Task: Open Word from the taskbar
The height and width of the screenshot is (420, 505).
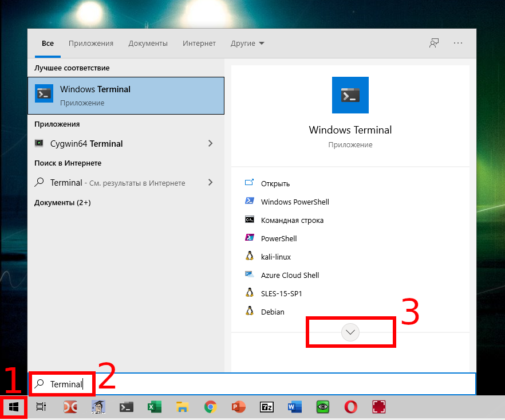Action: pyautogui.click(x=295, y=407)
